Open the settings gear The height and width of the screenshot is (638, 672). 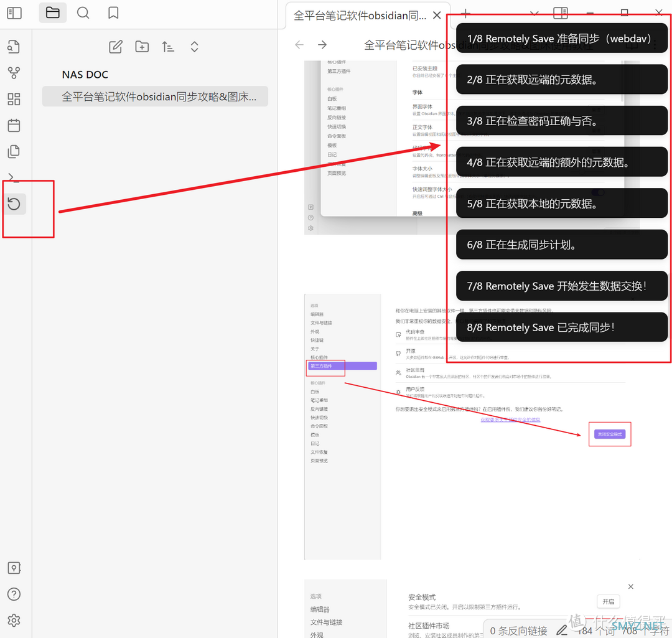14,621
